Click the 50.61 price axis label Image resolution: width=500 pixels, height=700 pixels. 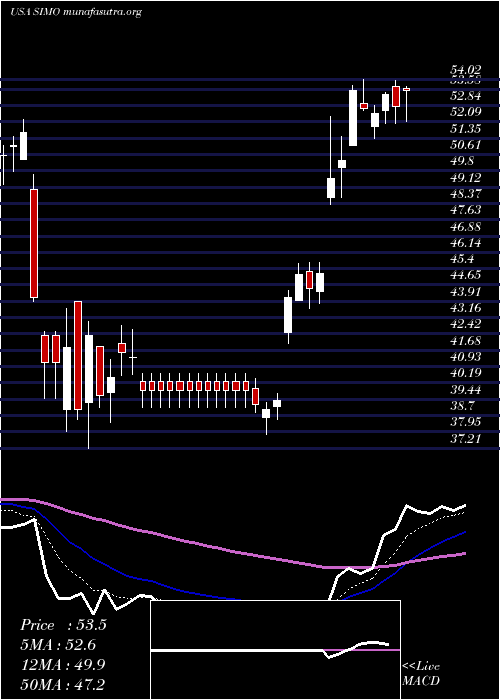click(x=466, y=145)
